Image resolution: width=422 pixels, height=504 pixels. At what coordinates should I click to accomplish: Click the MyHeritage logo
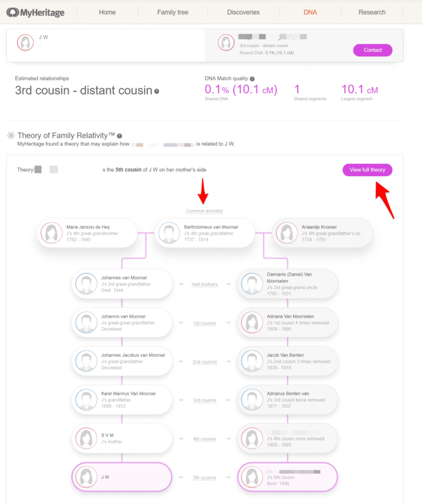coord(35,12)
